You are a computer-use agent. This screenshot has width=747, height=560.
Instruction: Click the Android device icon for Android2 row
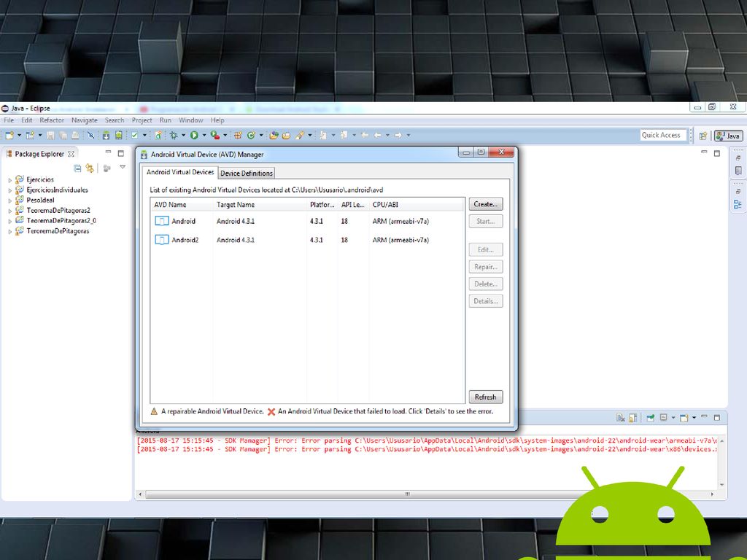pyautogui.click(x=162, y=240)
